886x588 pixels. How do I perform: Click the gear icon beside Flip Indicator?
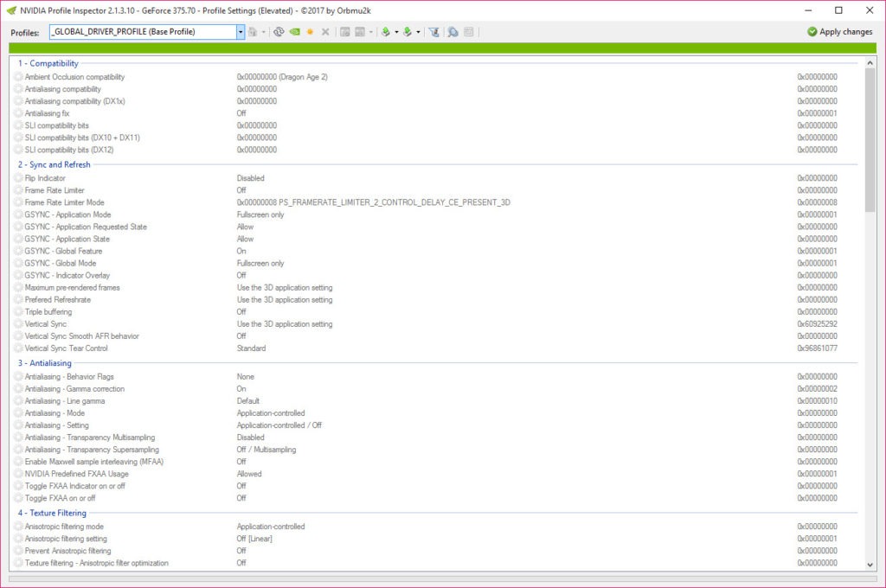click(x=18, y=178)
